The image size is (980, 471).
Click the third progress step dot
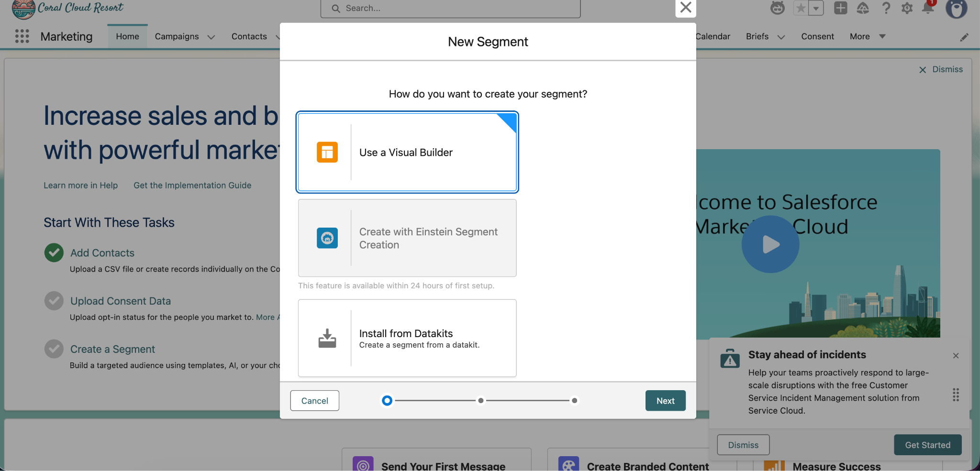(x=574, y=401)
